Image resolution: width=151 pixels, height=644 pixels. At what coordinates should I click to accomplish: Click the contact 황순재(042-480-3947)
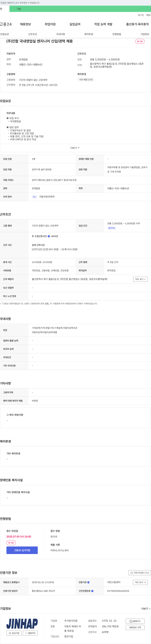pyautogui.click(x=43, y=591)
